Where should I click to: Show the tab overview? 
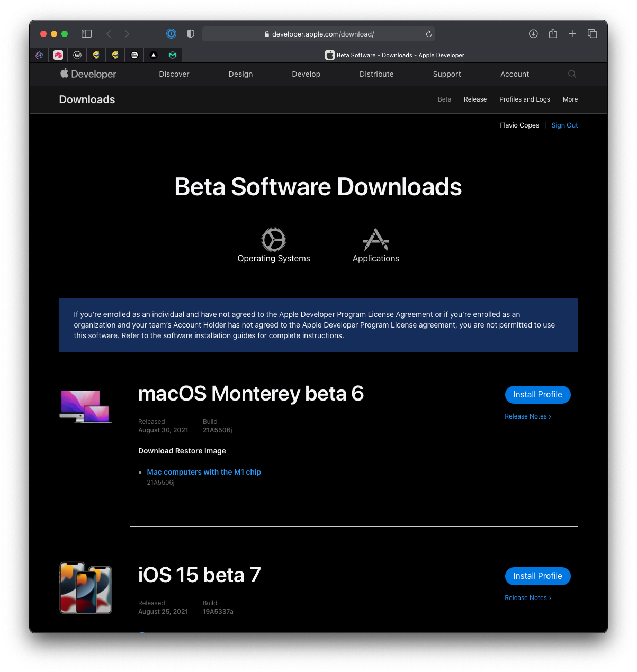593,34
